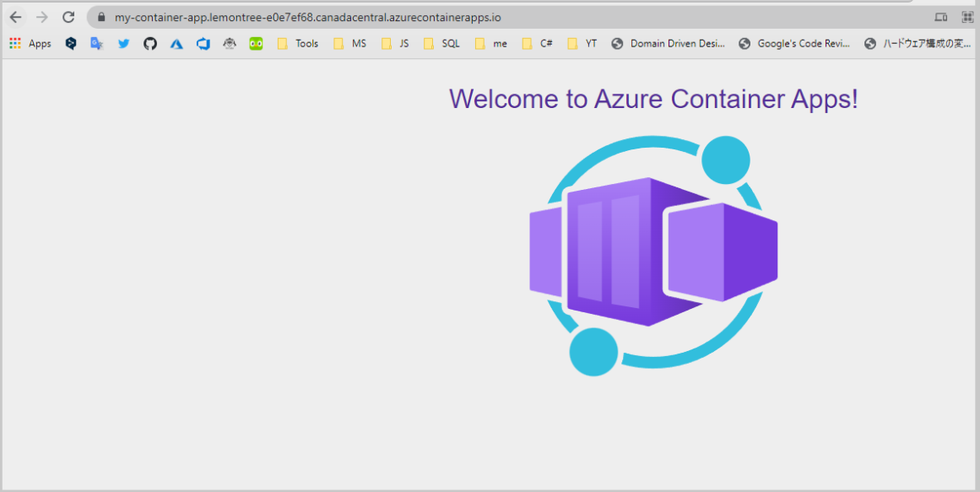980x492 pixels.
Task: Open the Japanese hardware configuration bookmark
Action: pos(918,44)
